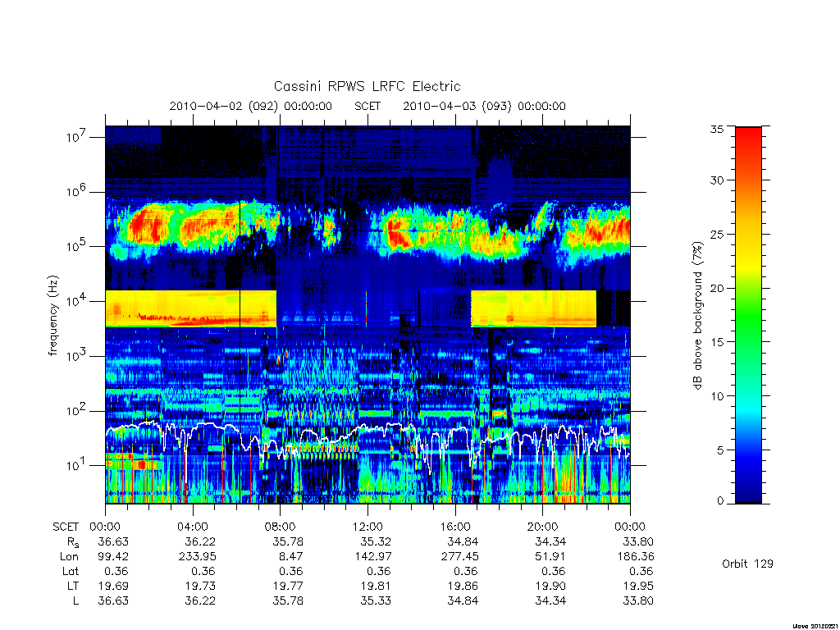The height and width of the screenshot is (630, 840).
Task: Click the LT value 19.73
Action: (x=200, y=586)
